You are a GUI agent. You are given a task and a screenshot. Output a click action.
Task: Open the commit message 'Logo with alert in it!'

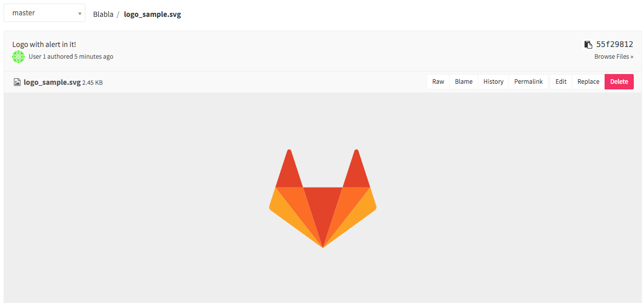[x=45, y=44]
